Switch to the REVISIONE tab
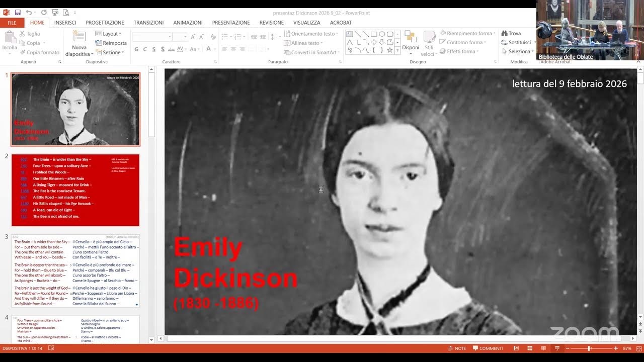This screenshot has height=362, width=644. 272,23
